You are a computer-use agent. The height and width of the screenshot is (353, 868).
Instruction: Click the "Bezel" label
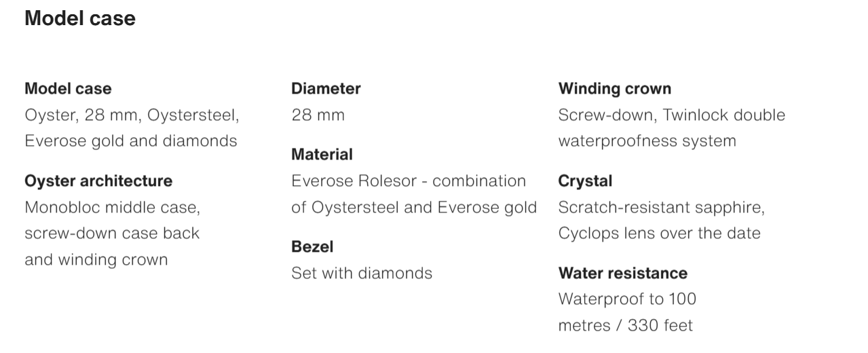312,246
